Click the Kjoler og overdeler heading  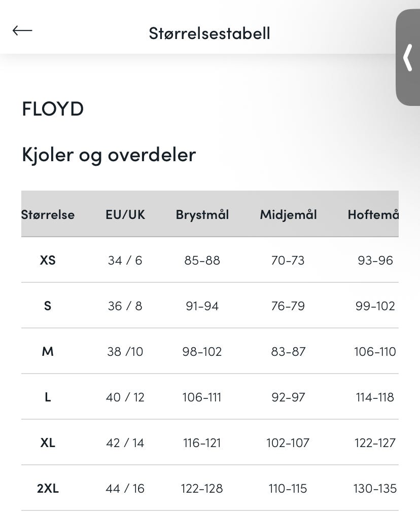pyautogui.click(x=109, y=154)
